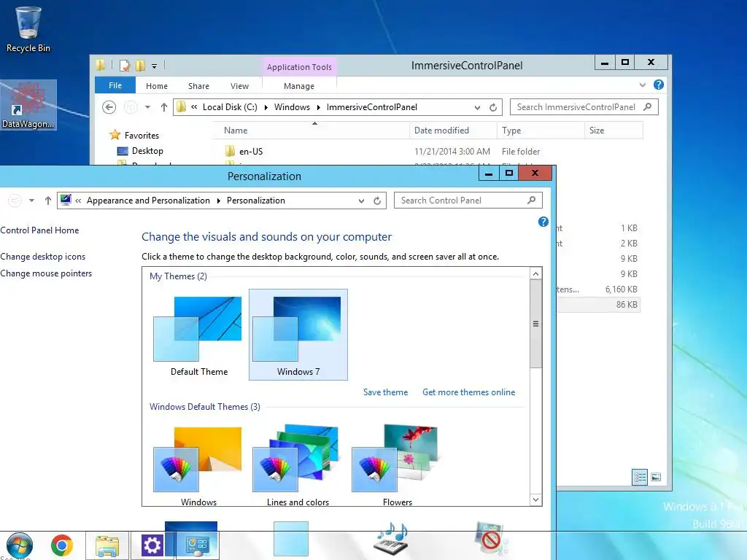747x560 pixels.
Task: Open the Manage ribbon tab
Action: (299, 86)
